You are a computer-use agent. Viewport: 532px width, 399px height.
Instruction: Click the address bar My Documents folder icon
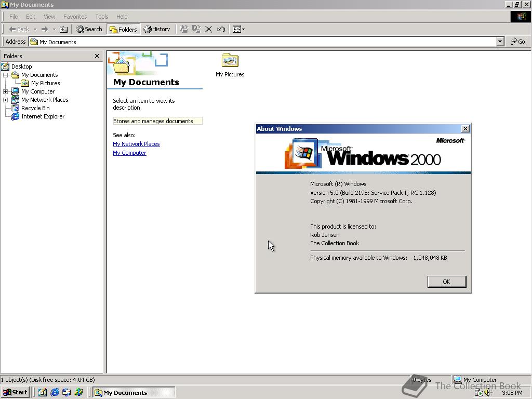pos(34,42)
